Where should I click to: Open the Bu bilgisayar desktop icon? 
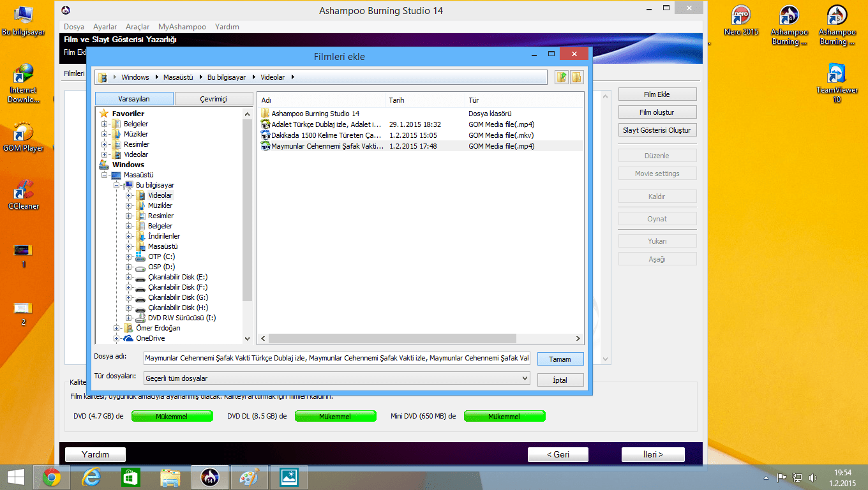coord(24,21)
